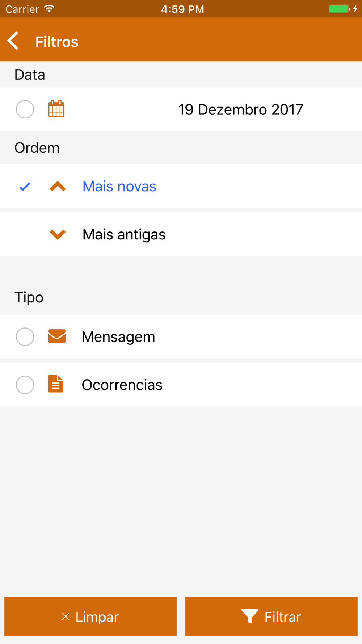Tap the Ocorrencias type label
The image size is (362, 644).
pos(122,385)
